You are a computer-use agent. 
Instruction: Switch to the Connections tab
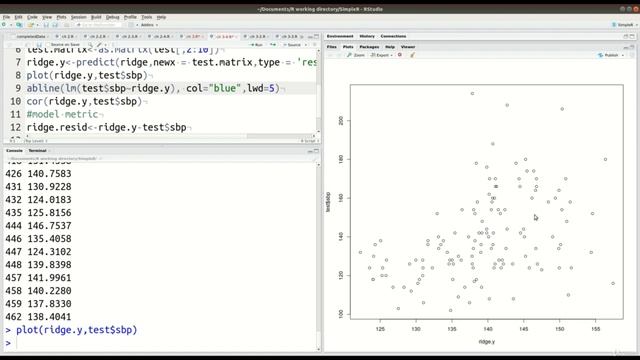(393, 36)
